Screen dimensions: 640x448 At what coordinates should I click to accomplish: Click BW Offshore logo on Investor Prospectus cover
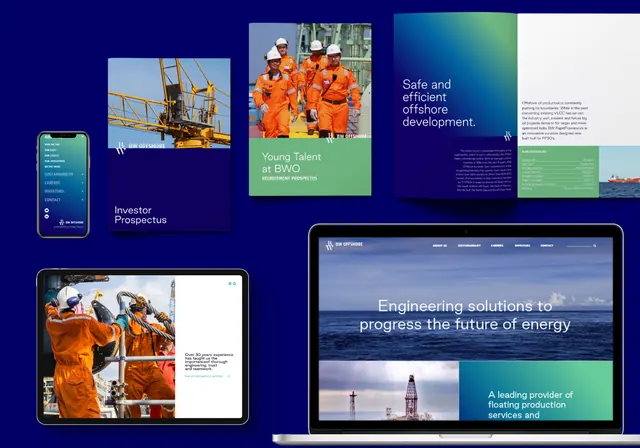[140, 147]
